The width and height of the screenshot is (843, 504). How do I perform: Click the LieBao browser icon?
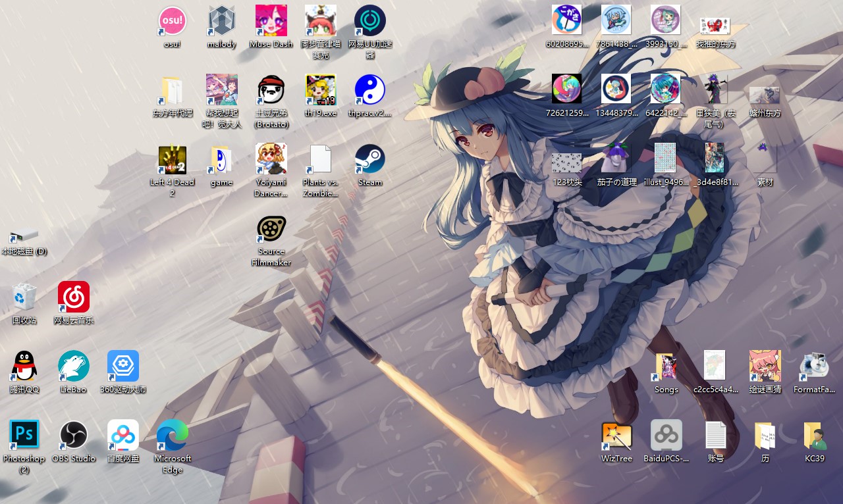[74, 366]
